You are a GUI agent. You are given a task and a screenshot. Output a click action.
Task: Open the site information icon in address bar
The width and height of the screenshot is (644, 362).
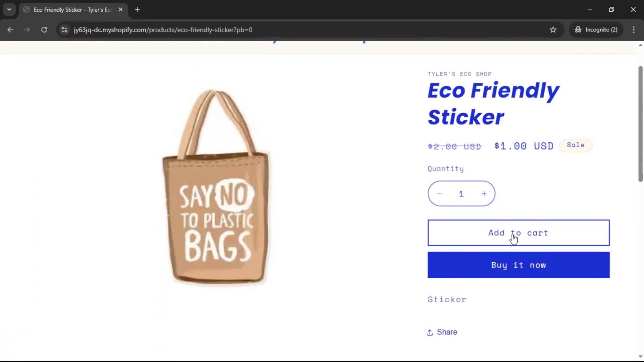click(64, 30)
